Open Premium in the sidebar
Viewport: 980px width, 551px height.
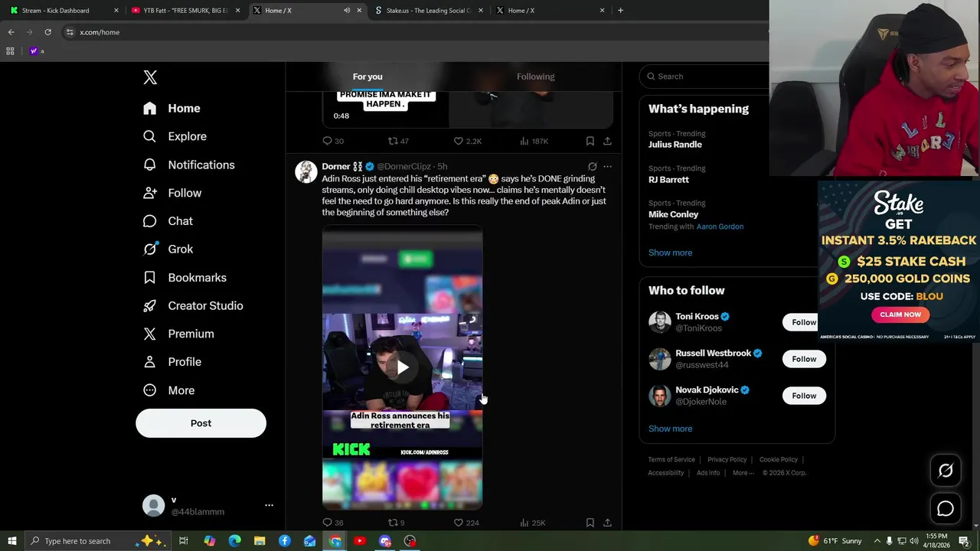178,334
